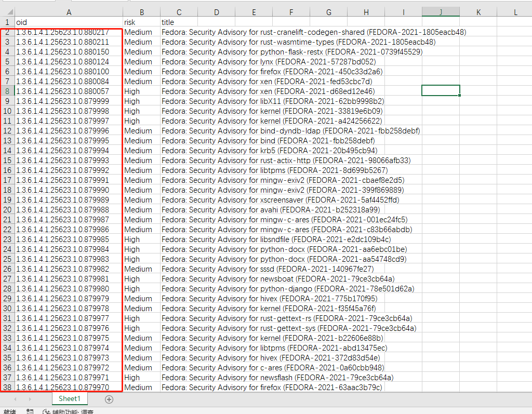Select oid cell ending 880100
Image resolution: width=532 pixels, height=414 pixels.
pos(69,72)
